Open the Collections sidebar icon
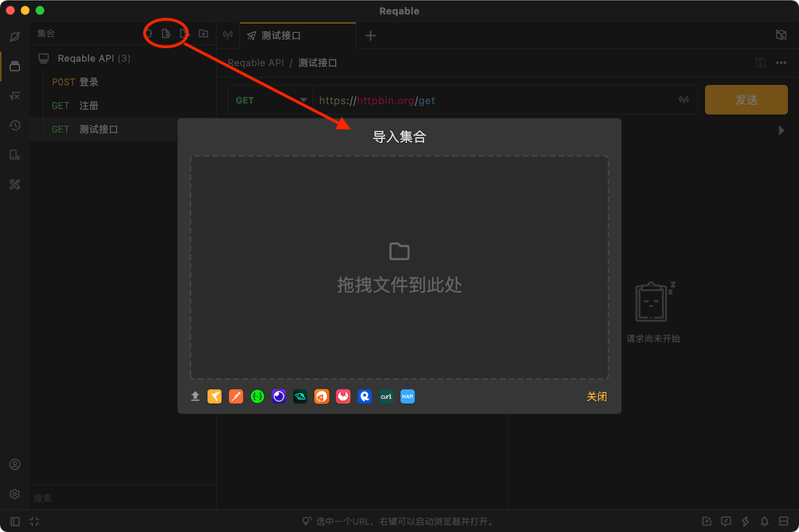The image size is (799, 532). pos(14,66)
